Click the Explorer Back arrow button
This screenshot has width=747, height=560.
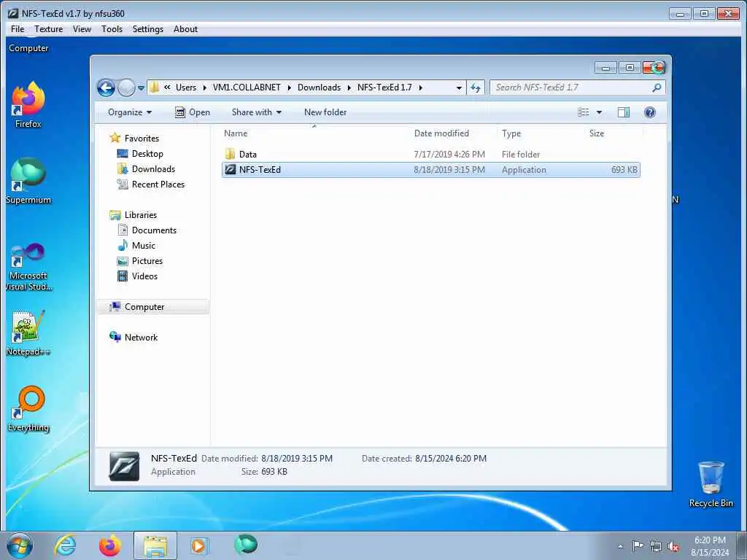tap(106, 87)
